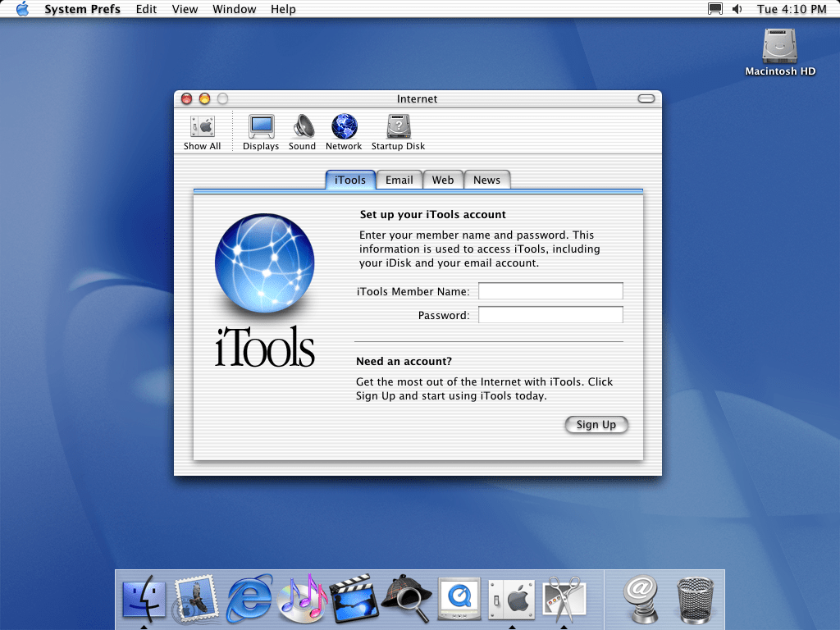Select the Macintosh HD desktop icon
Image resolution: width=840 pixels, height=630 pixels.
780,52
